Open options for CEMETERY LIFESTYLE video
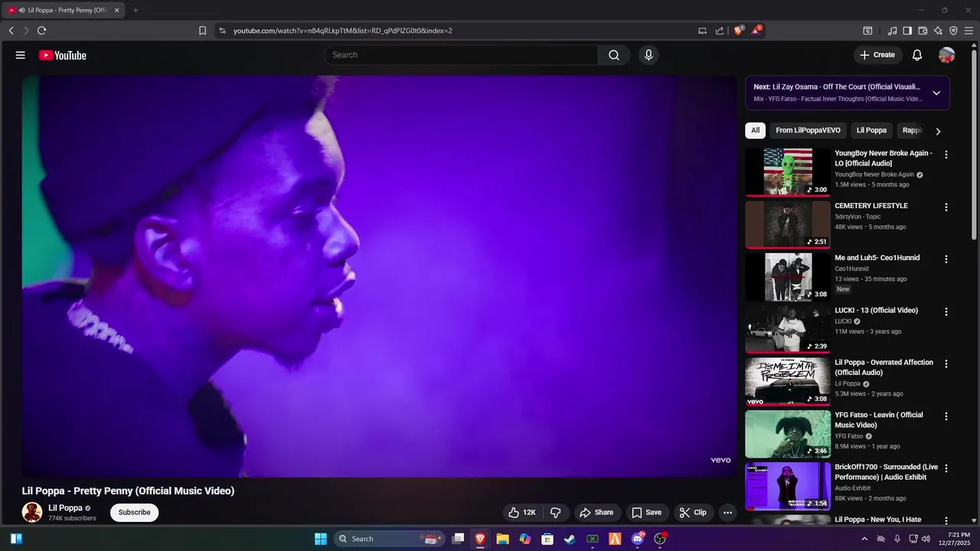The image size is (980, 551). click(x=946, y=207)
